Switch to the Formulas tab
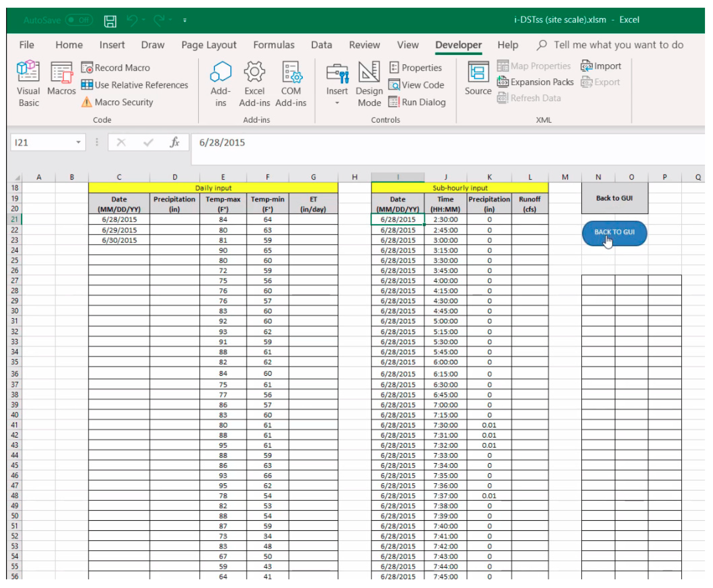The width and height of the screenshot is (713, 588). [274, 45]
